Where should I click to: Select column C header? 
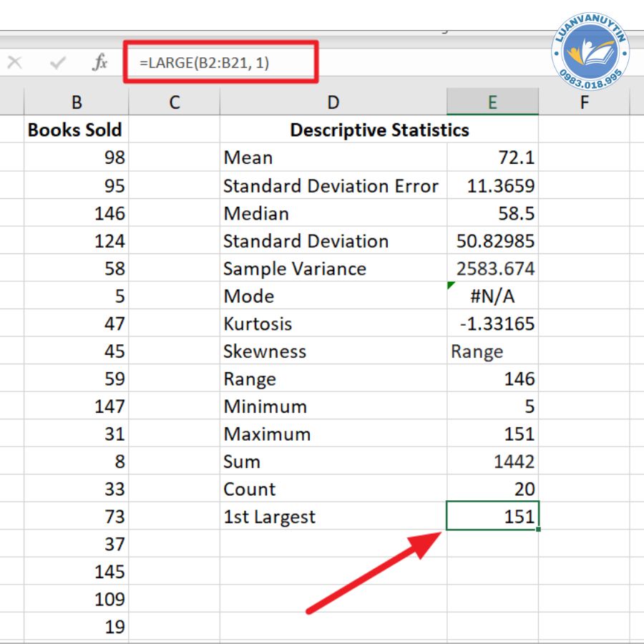pyautogui.click(x=174, y=102)
